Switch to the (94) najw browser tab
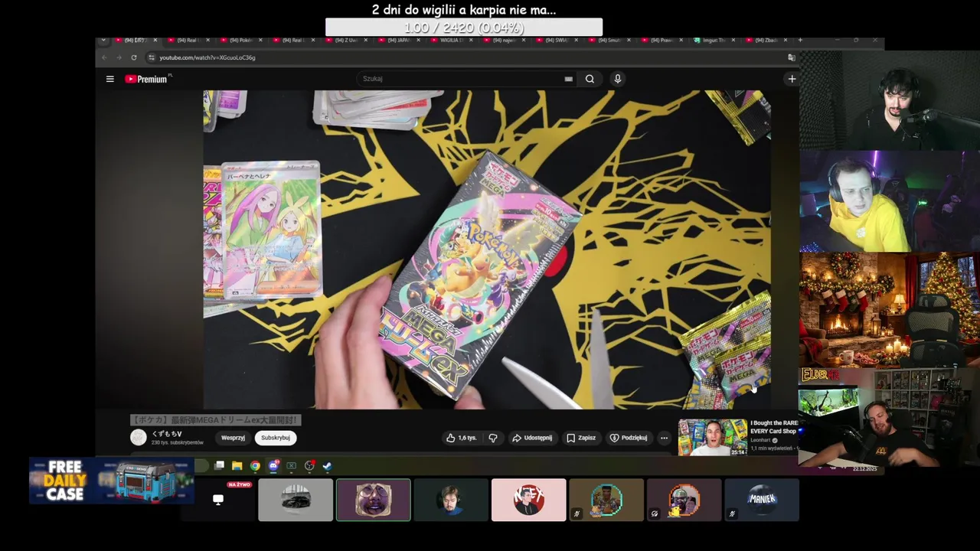This screenshot has height=551, width=980. coord(505,40)
